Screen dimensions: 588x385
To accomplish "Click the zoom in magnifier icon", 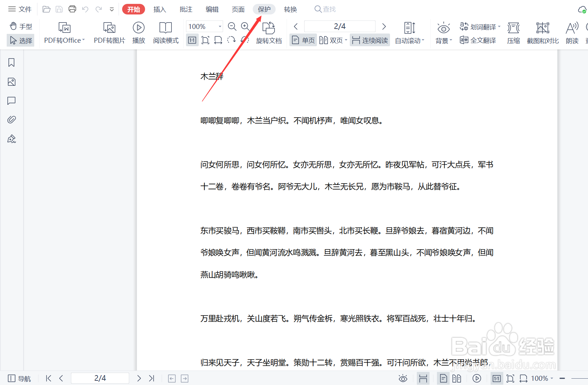I will point(245,26).
